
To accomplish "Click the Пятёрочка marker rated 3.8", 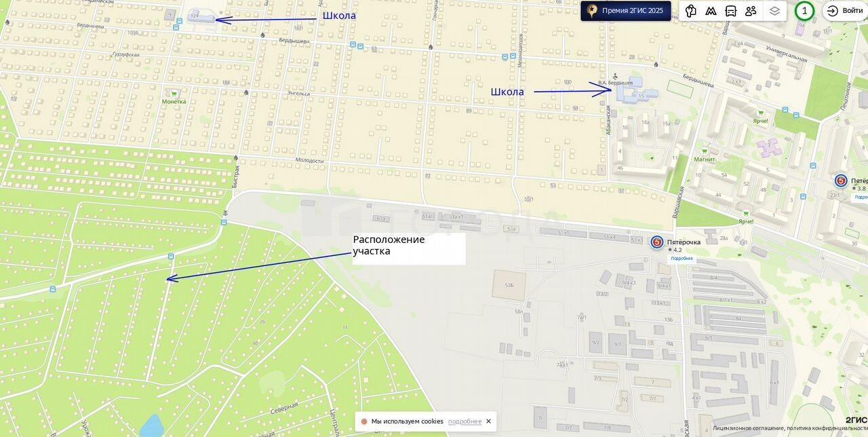I will tap(841, 180).
